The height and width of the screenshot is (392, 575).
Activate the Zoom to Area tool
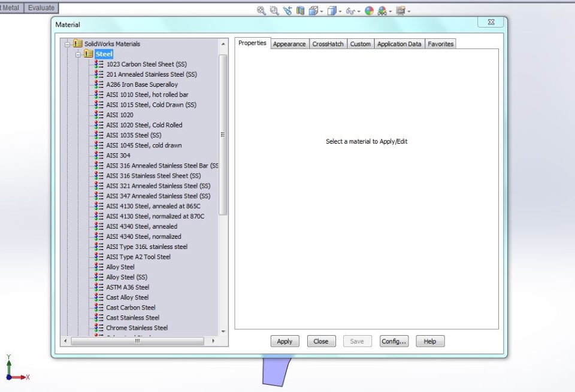point(274,11)
